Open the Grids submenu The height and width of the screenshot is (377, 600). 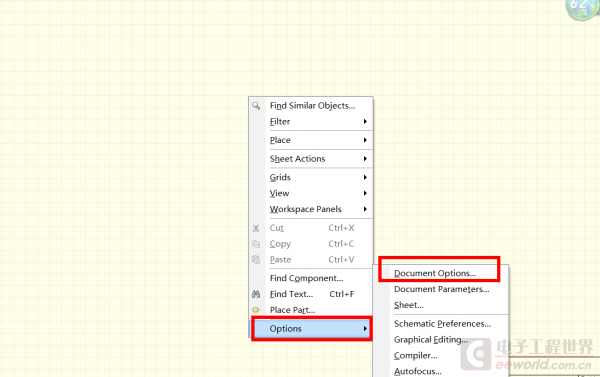coord(311,177)
